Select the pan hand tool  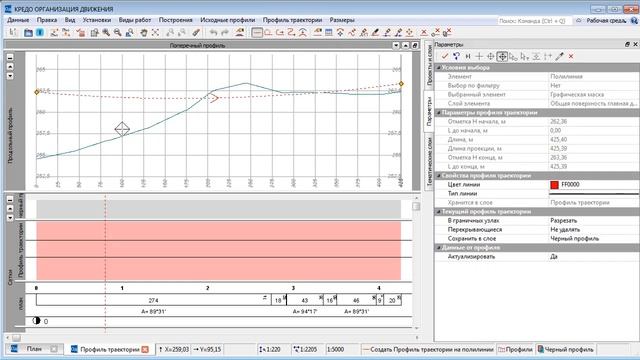[x=144, y=33]
